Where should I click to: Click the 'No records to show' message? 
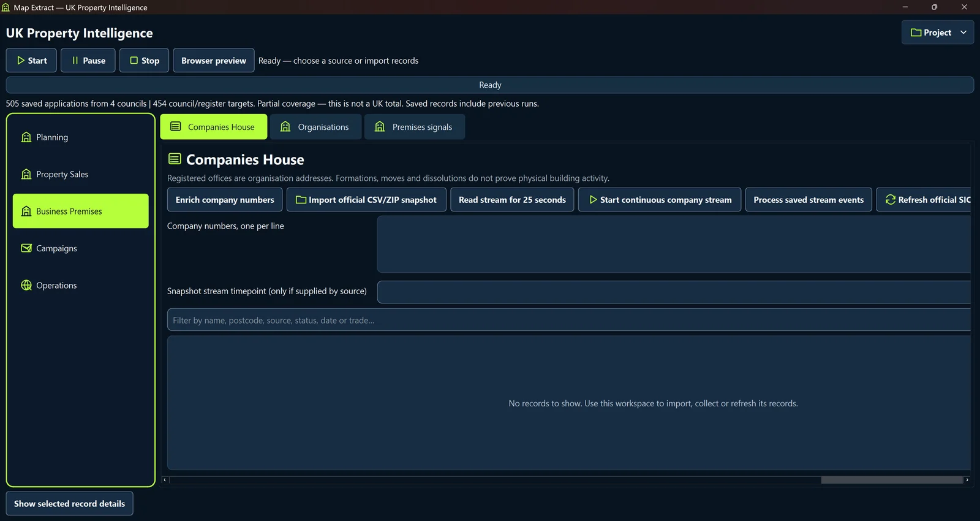pos(653,403)
